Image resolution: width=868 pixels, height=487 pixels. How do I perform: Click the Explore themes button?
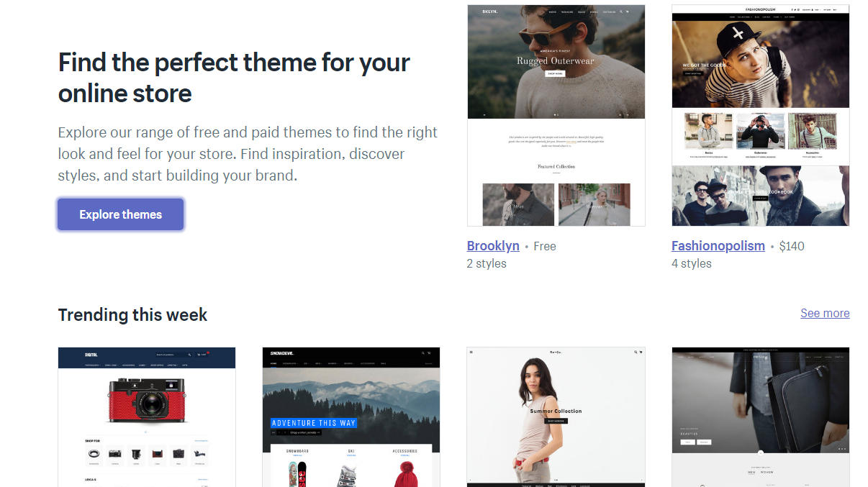click(x=120, y=214)
